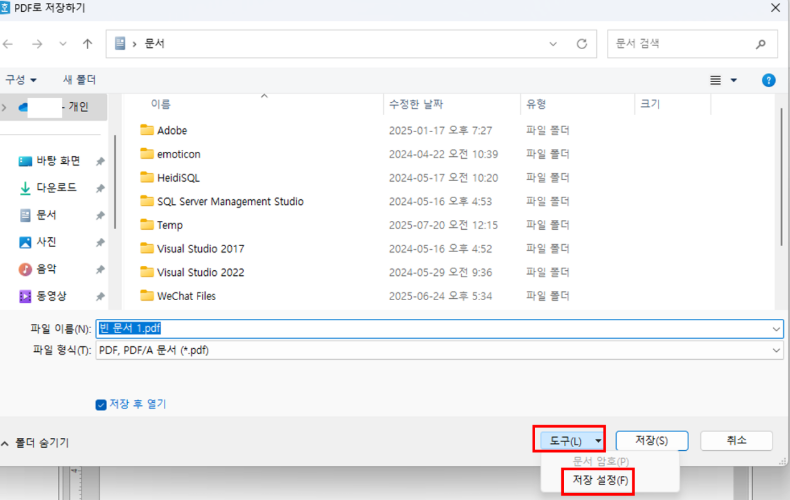The height and width of the screenshot is (500, 790).
Task: Click the 문서 breadcrumb in address bar
Action: 155,43
